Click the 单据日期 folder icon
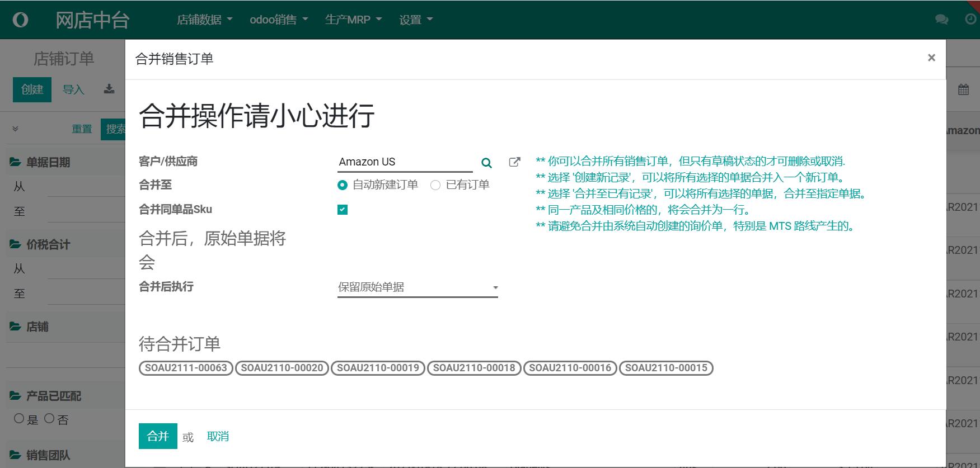The image size is (980, 468). [x=15, y=162]
